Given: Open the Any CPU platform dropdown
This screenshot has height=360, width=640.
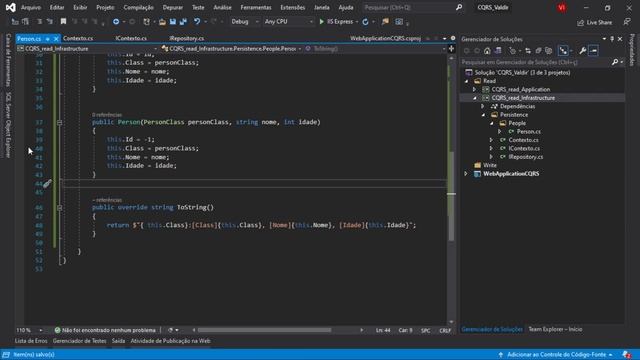Looking at the screenshot, I should [x=288, y=22].
